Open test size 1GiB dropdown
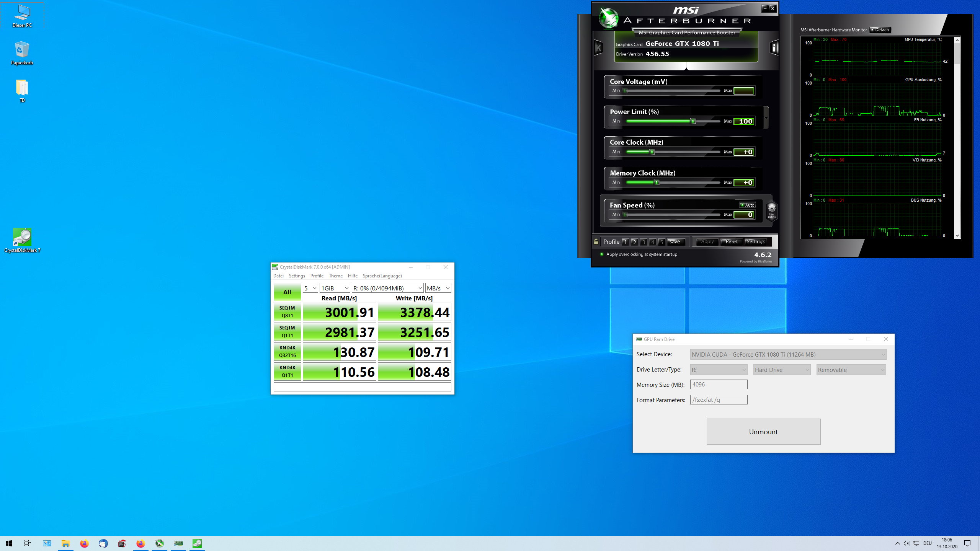This screenshot has height=551, width=980. [335, 288]
